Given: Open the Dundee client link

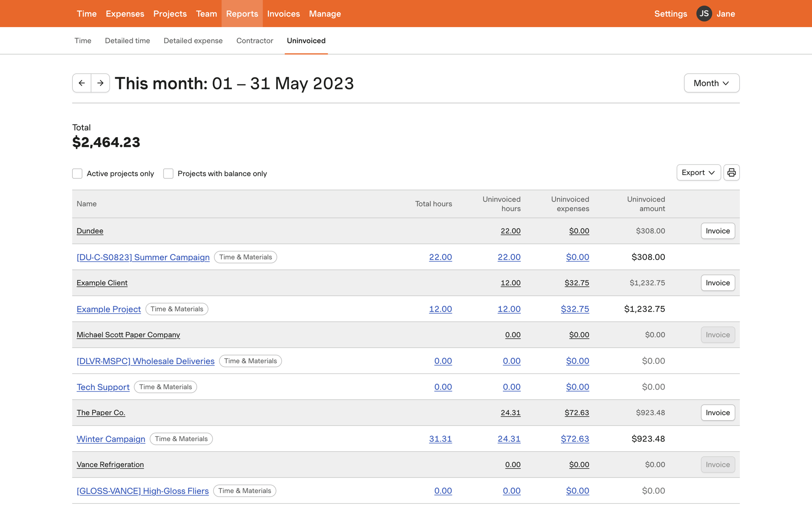Looking at the screenshot, I should [90, 231].
